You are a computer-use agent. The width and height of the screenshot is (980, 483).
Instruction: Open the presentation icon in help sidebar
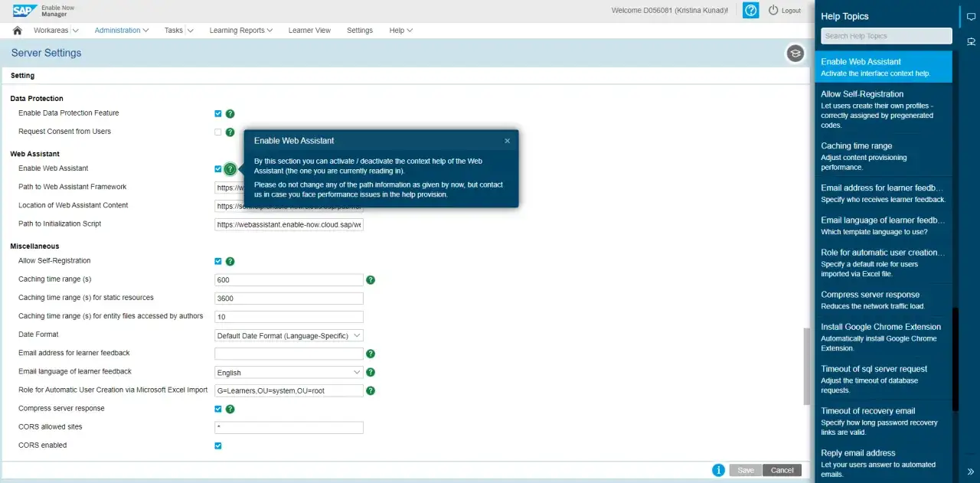(x=971, y=41)
